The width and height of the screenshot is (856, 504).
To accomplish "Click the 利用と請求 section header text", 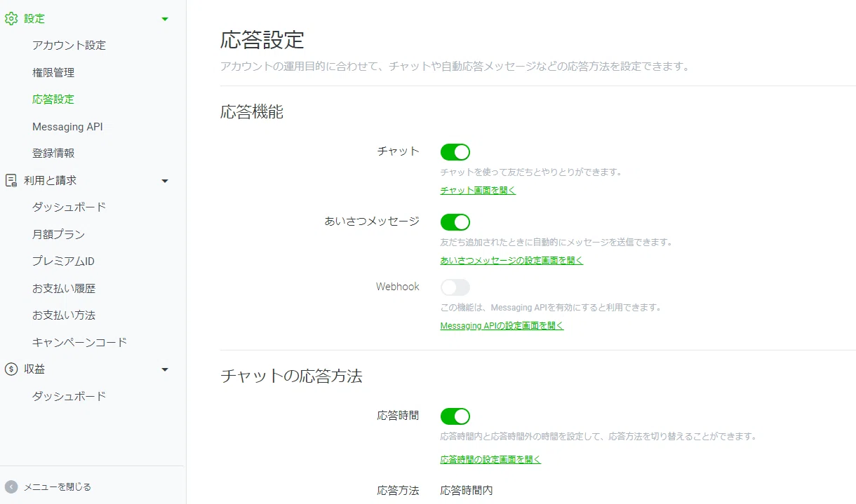I will [50, 180].
